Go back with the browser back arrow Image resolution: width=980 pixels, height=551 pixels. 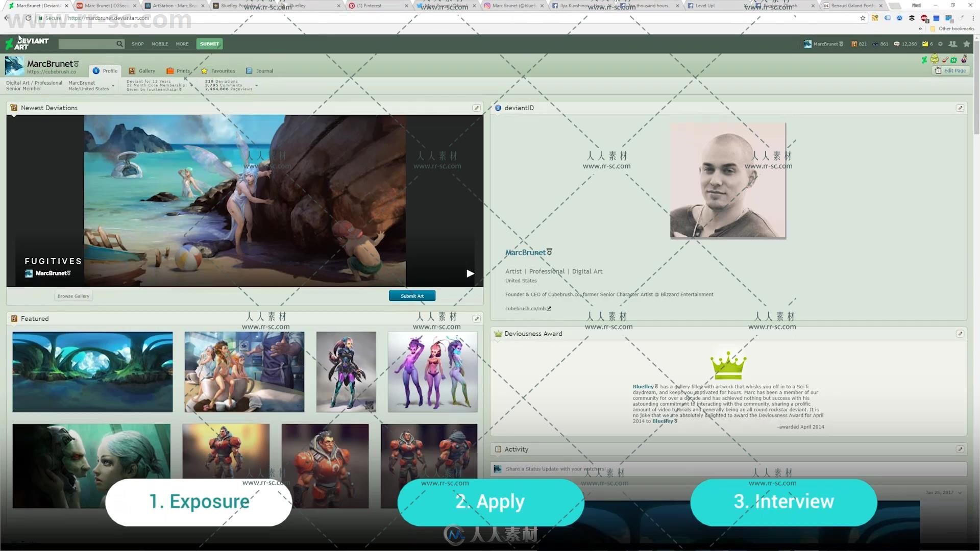[7, 18]
